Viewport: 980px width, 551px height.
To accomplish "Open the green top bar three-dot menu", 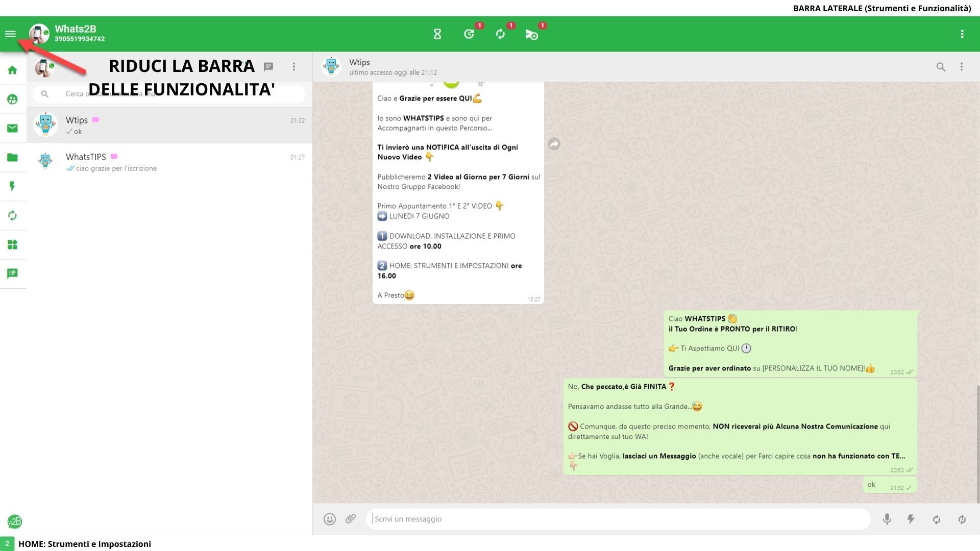I will tap(962, 34).
